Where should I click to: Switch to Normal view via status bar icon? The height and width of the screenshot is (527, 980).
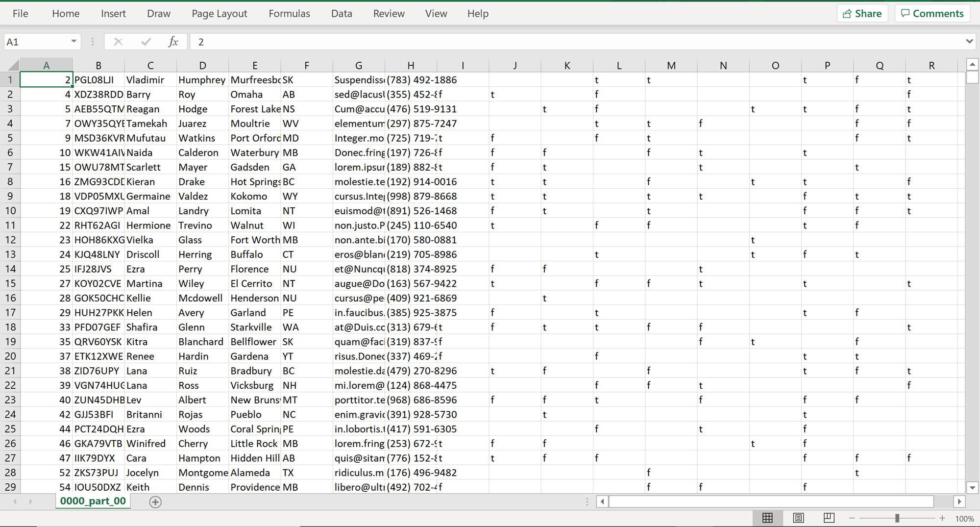[x=767, y=518]
